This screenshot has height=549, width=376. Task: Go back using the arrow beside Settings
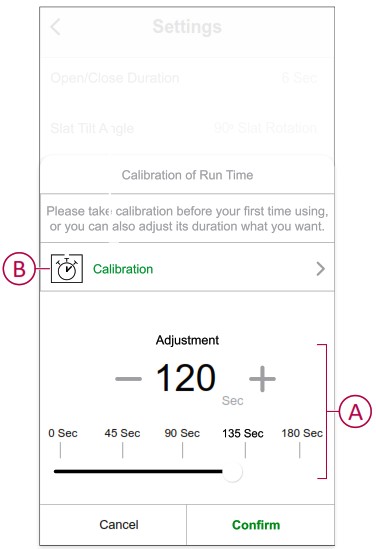click(x=56, y=27)
